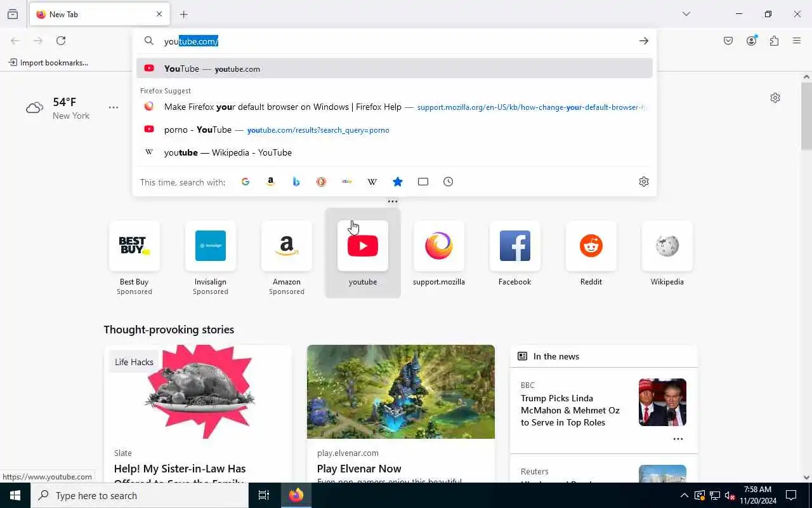Search this time with DuckDuckGo

point(322,182)
